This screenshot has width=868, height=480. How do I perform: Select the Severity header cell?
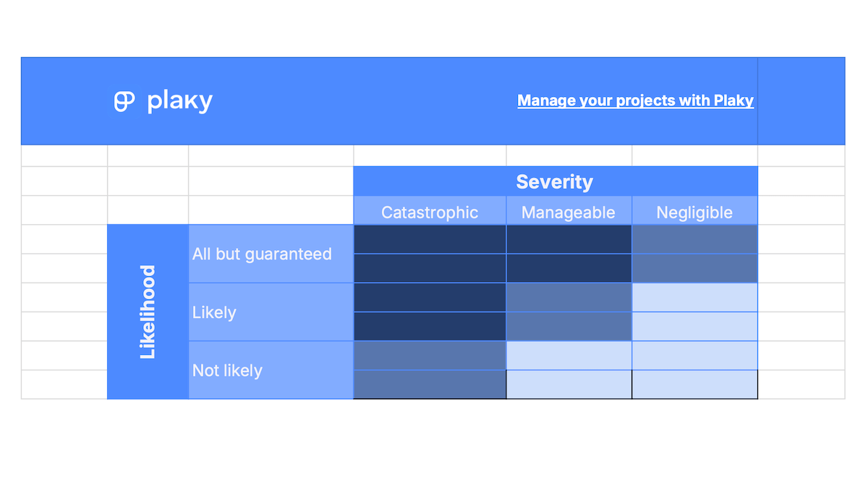(555, 181)
